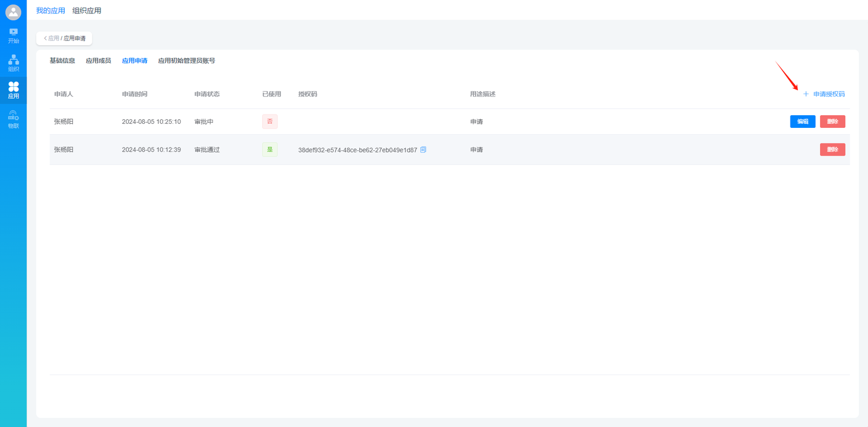Open the 开始 section in sidebar
Screen dimensions: 868x427
[13, 35]
